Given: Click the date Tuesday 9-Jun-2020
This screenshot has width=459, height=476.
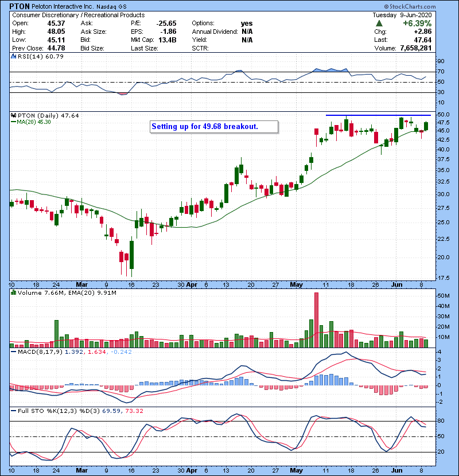Looking at the screenshot, I should (402, 15).
